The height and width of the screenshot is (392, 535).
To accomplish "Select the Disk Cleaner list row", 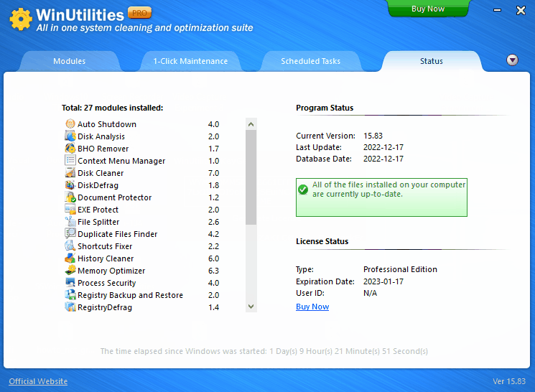I will 143,172.
